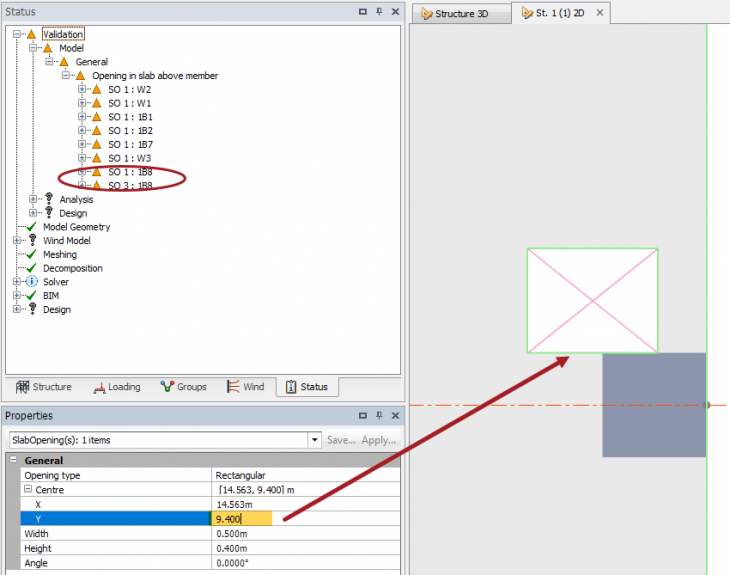The width and height of the screenshot is (730, 575).
Task: Click the General warning icon in tree
Action: coord(64,61)
